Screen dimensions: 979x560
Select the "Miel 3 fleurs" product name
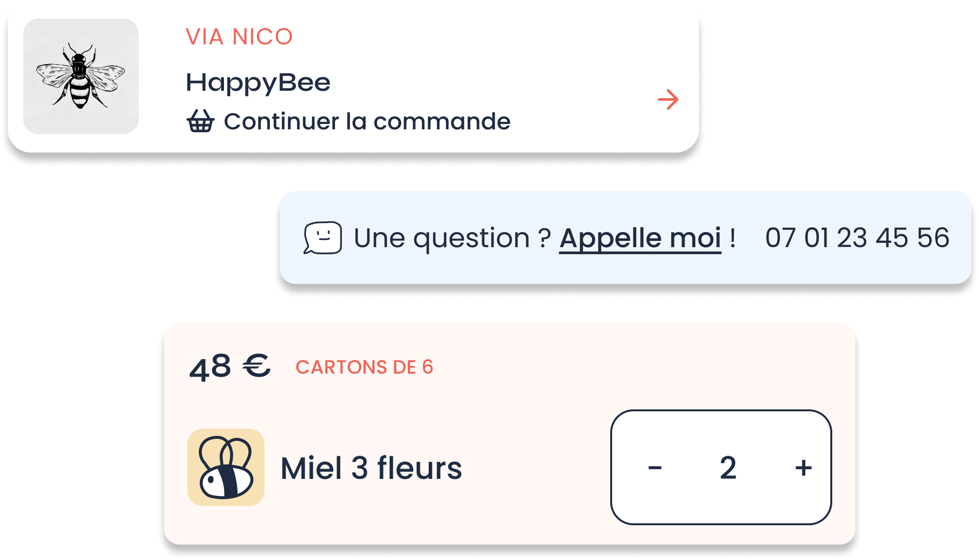pyautogui.click(x=371, y=468)
